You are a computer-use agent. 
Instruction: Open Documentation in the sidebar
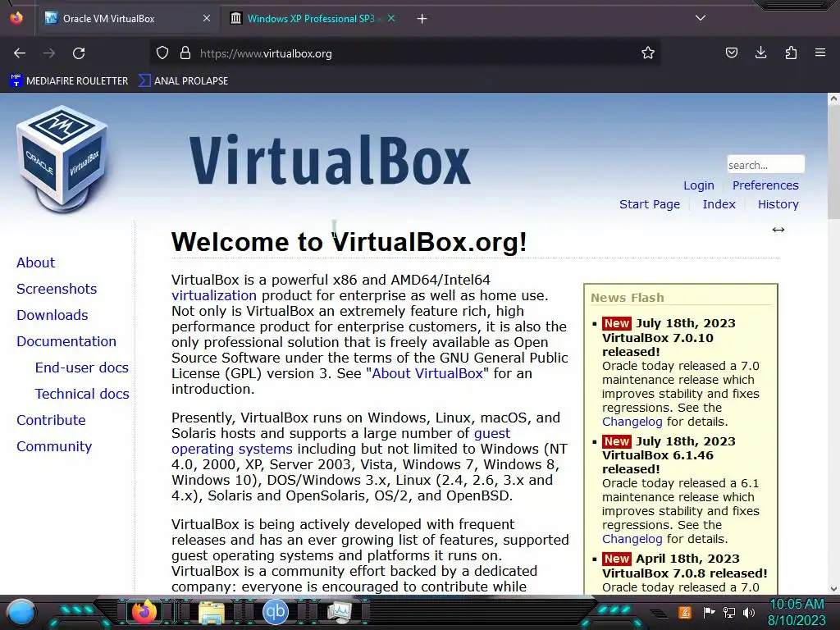[66, 341]
